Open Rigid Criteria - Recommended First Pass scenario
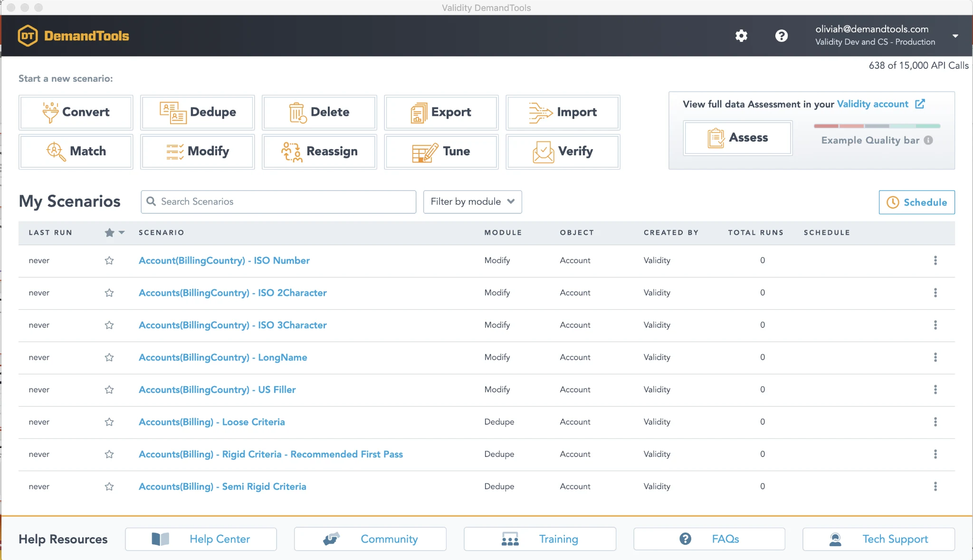This screenshot has width=973, height=560. click(x=271, y=454)
